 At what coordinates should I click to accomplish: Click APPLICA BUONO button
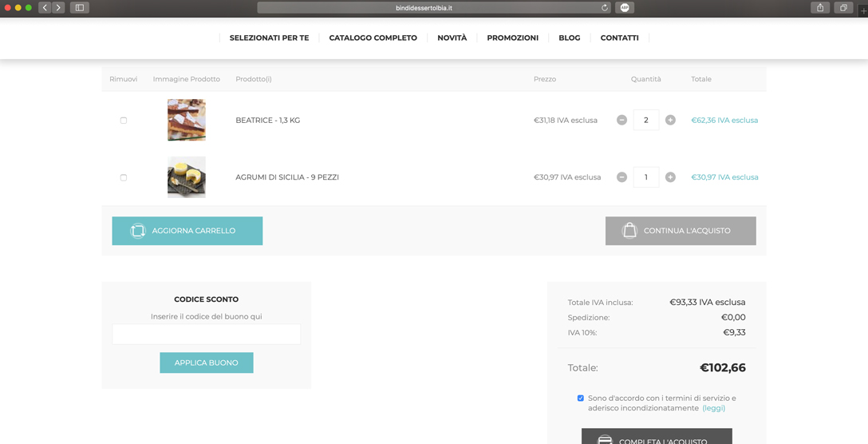tap(207, 363)
